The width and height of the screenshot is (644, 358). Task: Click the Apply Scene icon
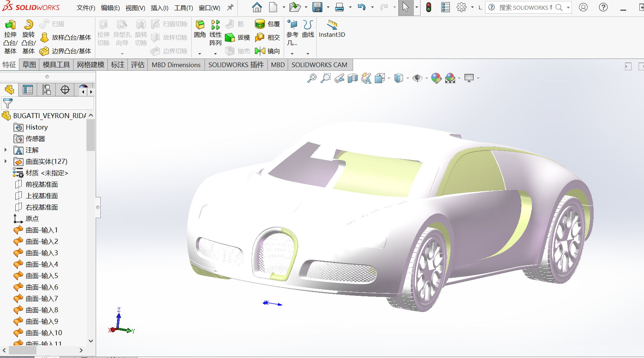[x=450, y=78]
